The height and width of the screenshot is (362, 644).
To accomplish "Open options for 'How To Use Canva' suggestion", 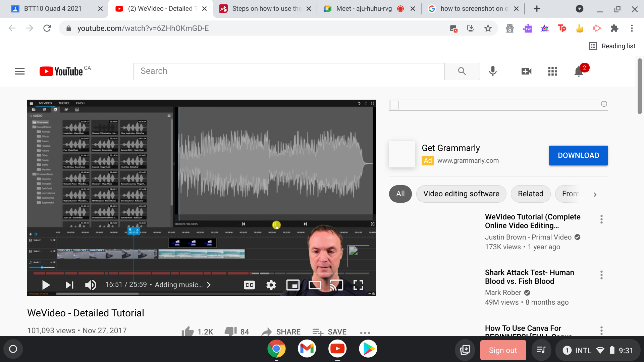I will 601,330.
